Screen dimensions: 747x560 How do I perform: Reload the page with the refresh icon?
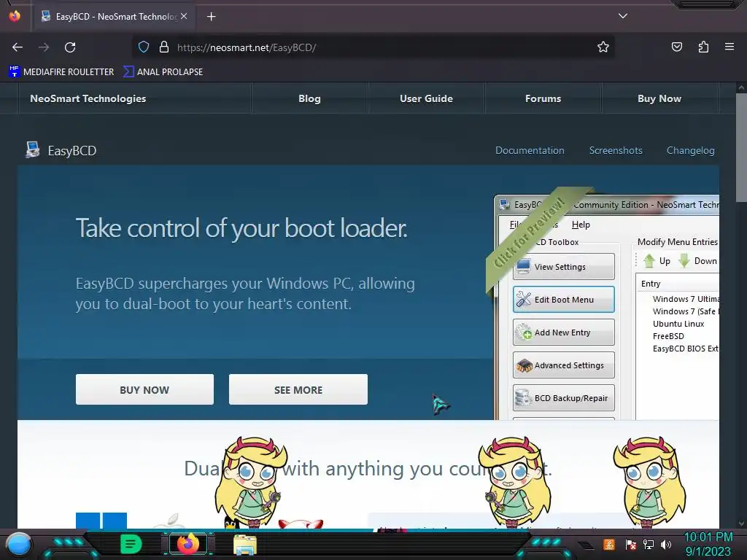coord(70,47)
